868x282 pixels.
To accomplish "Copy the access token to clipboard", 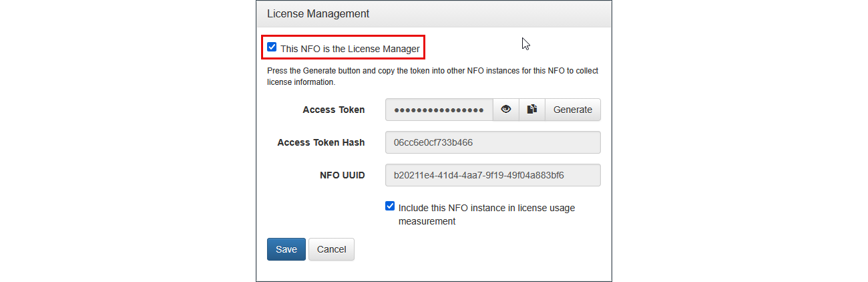I will (x=532, y=110).
